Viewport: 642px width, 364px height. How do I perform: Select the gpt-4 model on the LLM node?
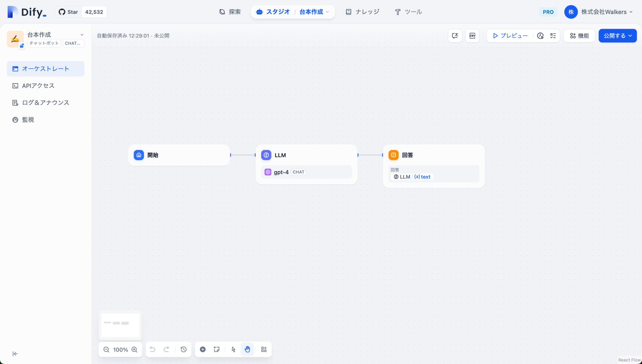click(306, 172)
